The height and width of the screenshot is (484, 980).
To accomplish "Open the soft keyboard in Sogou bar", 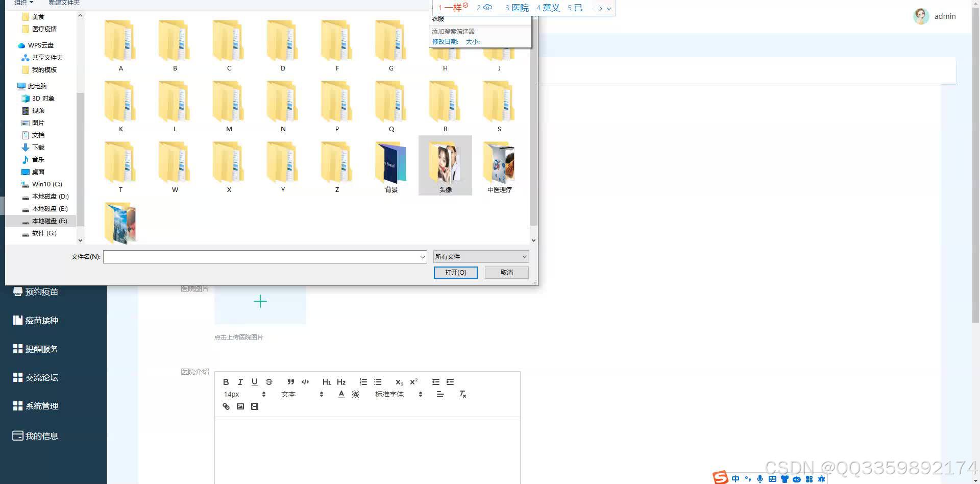I will (x=772, y=479).
